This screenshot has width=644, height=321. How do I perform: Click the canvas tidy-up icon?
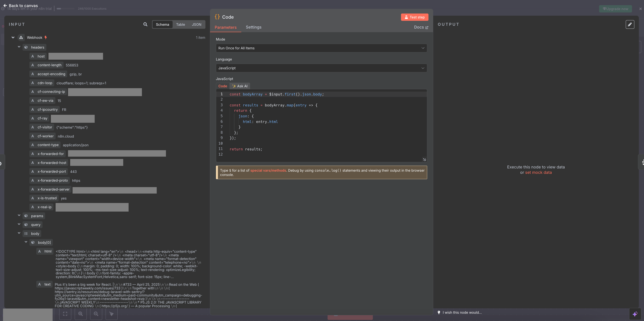click(111, 314)
